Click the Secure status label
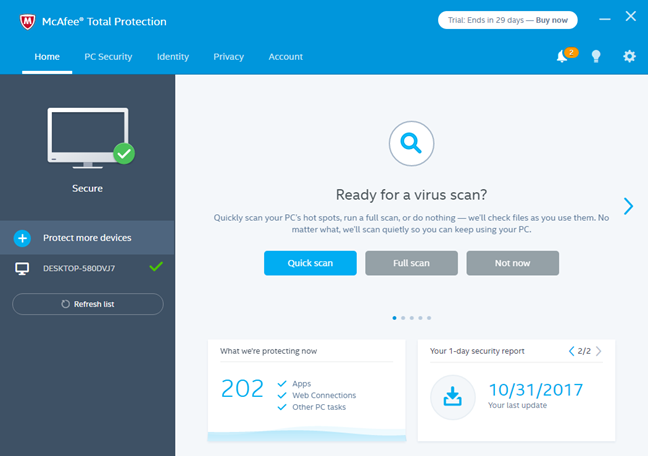The height and width of the screenshot is (456, 648). (x=87, y=189)
